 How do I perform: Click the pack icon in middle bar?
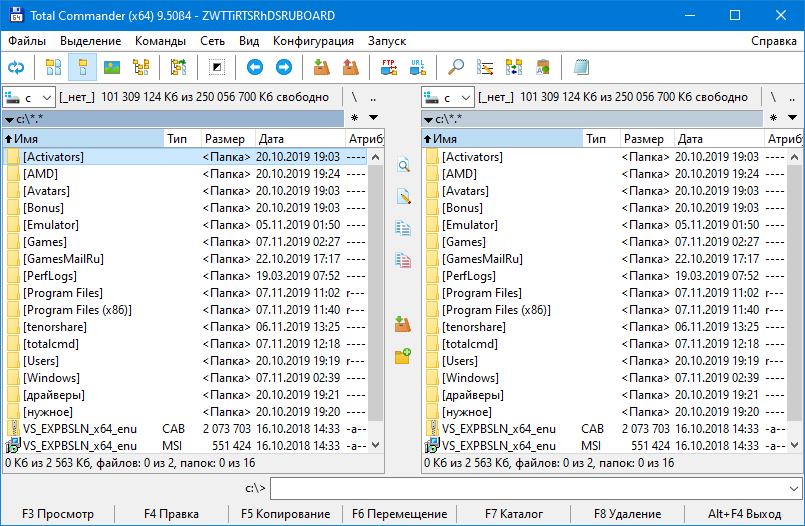pyautogui.click(x=403, y=324)
